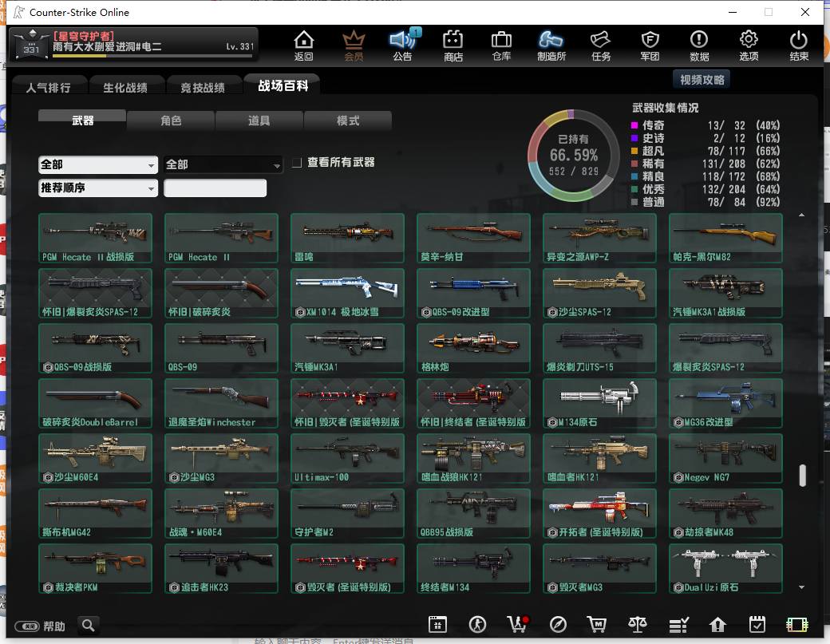The height and width of the screenshot is (644, 830).
Task: Select the 格林炮 weapon thumbnail
Action: (x=473, y=348)
